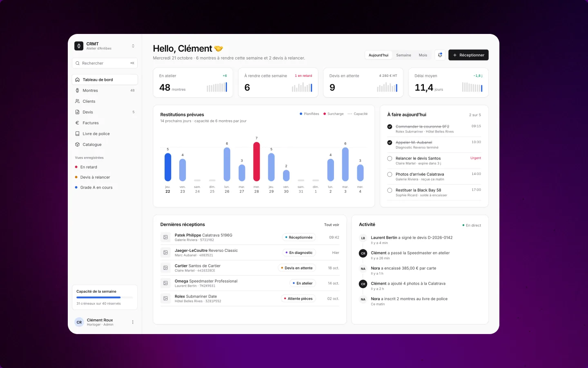The height and width of the screenshot is (368, 588).
Task: Click the Livre de police book icon
Action: [x=78, y=134]
